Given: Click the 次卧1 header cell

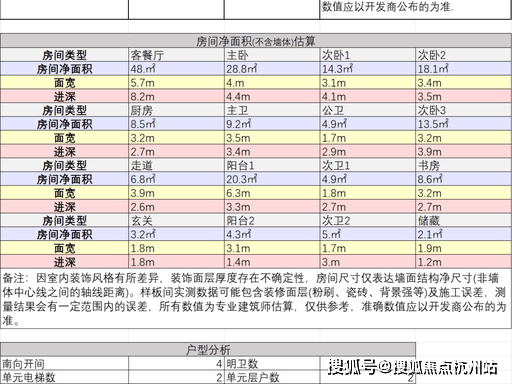Looking at the screenshot, I should point(368,55).
